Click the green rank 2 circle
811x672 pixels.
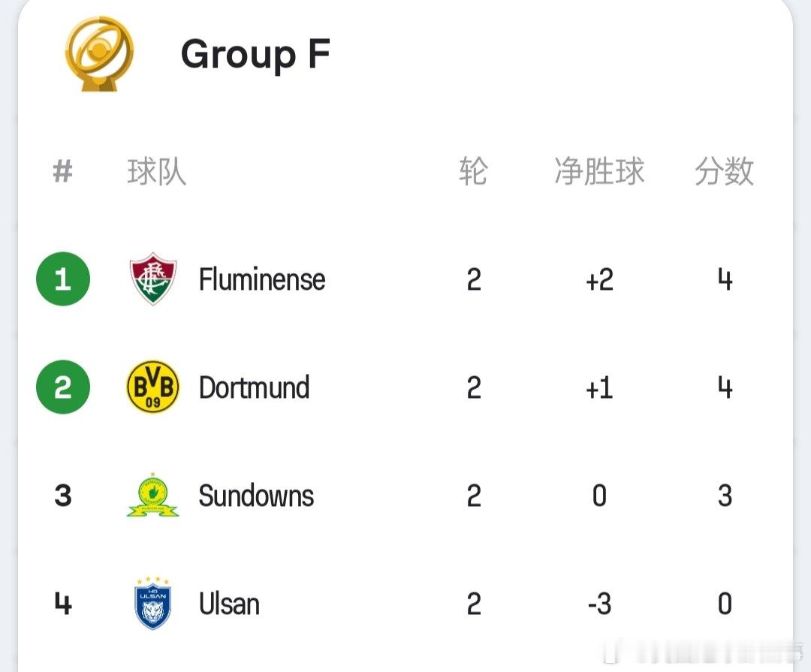tap(63, 387)
